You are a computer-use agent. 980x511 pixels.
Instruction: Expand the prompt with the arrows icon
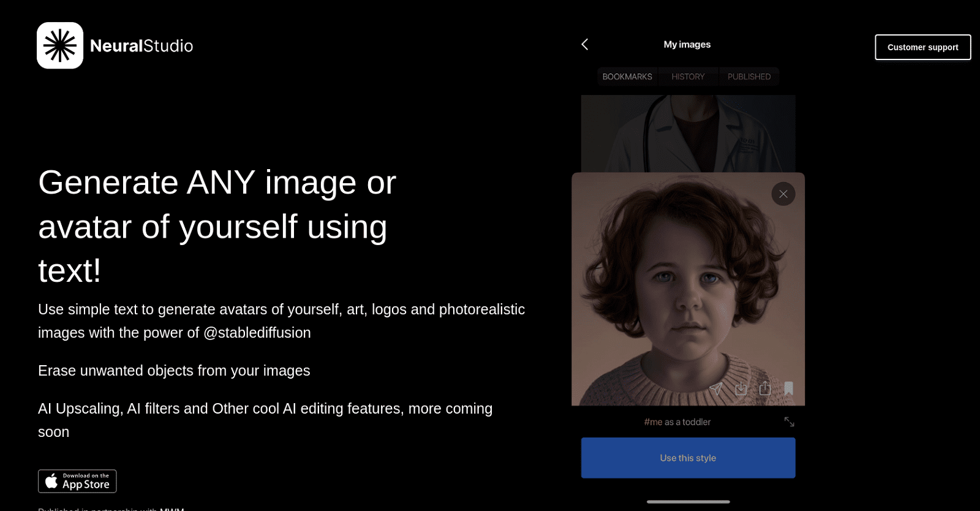[789, 422]
